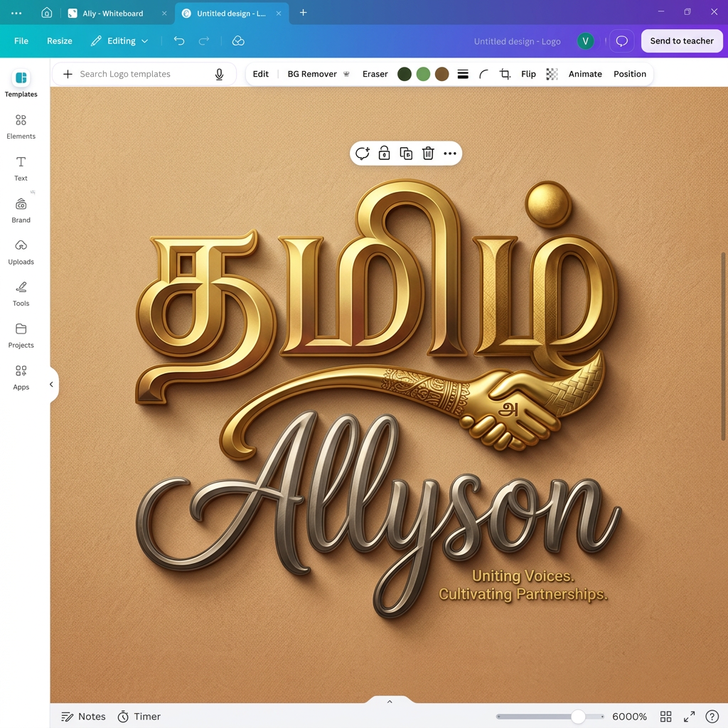Open the Elements sidebar panel
Viewport: 728px width, 728px height.
(21, 127)
